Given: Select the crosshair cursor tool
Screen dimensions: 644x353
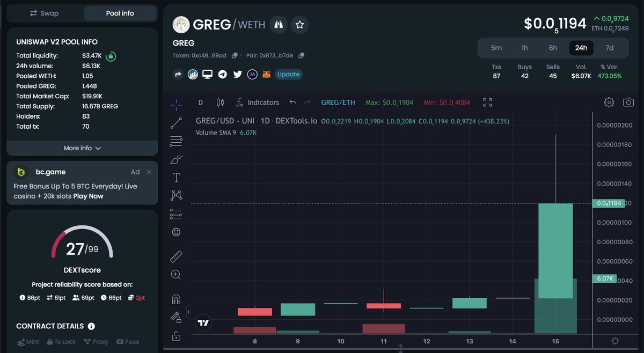Looking at the screenshot, I should tap(176, 105).
